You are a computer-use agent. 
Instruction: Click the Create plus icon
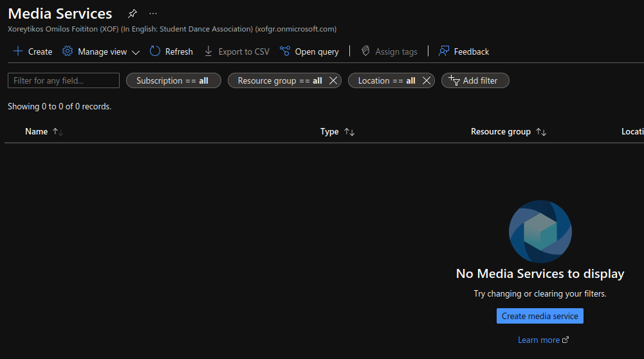(18, 51)
